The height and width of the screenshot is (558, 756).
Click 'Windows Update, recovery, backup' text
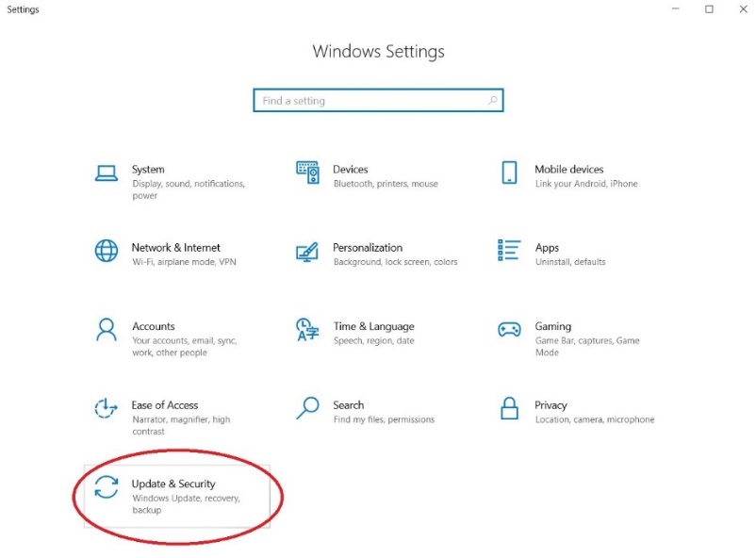point(186,504)
